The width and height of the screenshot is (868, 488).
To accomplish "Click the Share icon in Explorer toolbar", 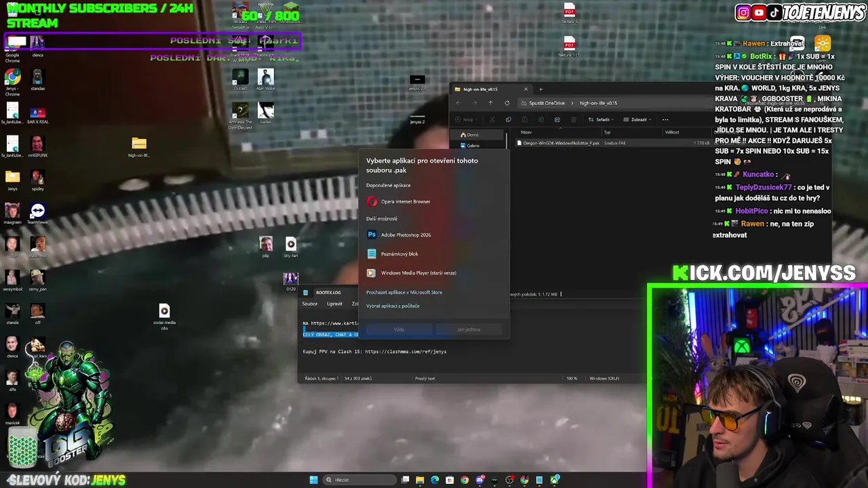I will point(557,119).
